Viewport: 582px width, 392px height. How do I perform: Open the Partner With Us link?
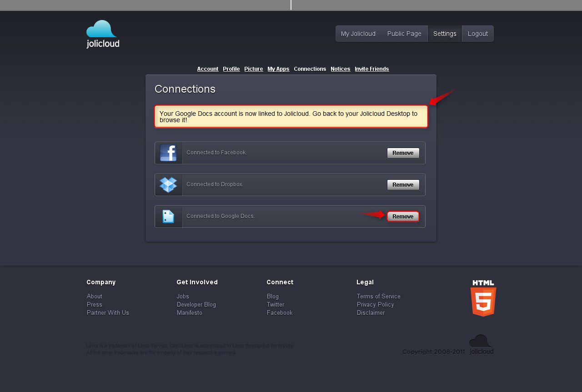[108, 313]
